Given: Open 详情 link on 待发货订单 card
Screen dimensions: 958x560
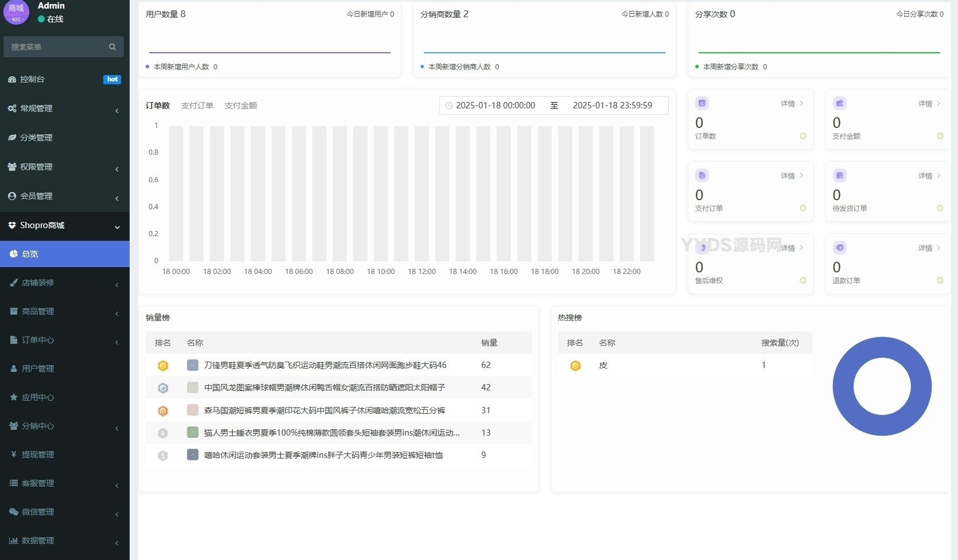Looking at the screenshot, I should point(929,176).
